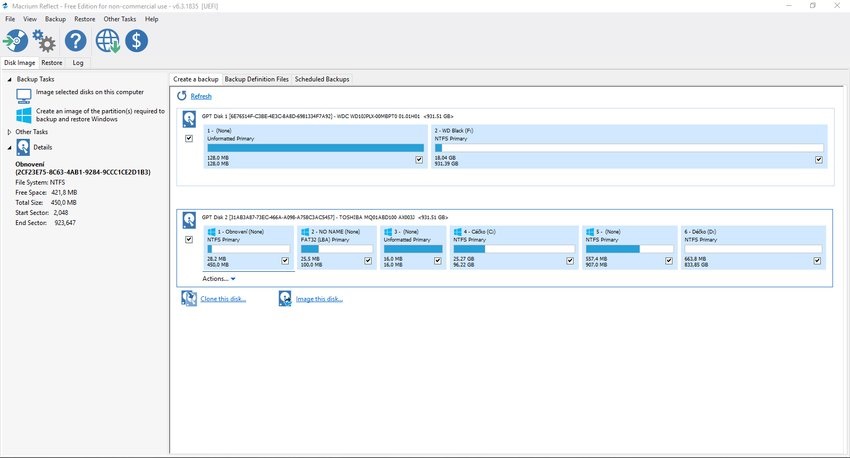This screenshot has width=850, height=458.
Task: Uncheck the WD Black (F:) partition checkbox
Action: click(x=819, y=160)
